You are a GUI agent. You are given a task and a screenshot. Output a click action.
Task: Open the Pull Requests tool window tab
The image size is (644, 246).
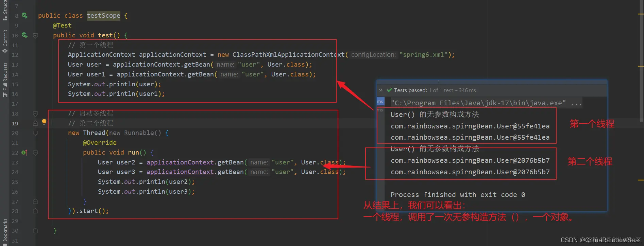point(5,80)
